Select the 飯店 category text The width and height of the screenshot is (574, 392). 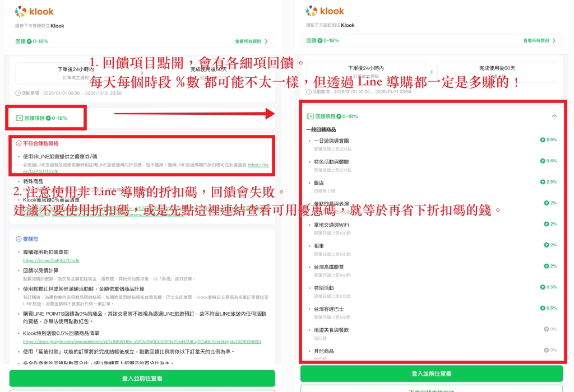pos(319,183)
